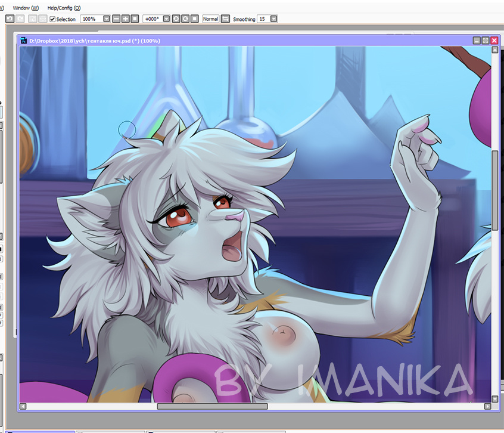Open the zoom percentage dropdown
This screenshot has height=433, width=504.
pos(107,19)
